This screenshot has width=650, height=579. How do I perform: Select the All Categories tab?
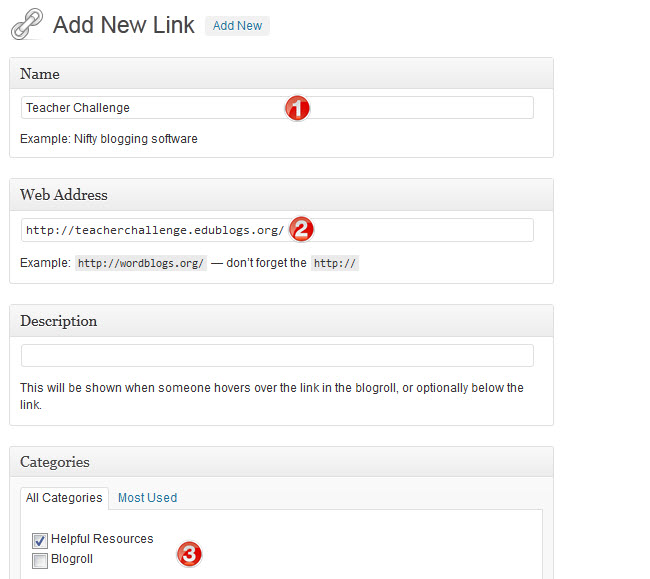pos(64,498)
